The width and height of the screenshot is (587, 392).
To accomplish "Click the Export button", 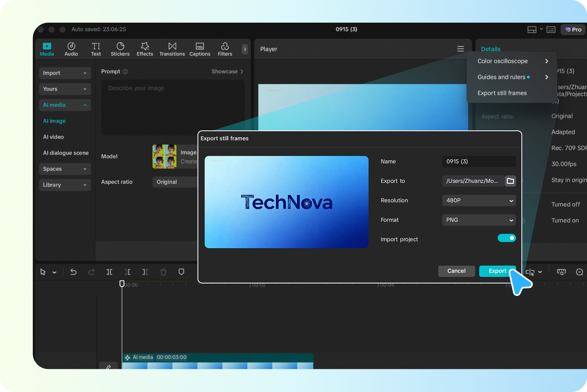I will tap(497, 271).
